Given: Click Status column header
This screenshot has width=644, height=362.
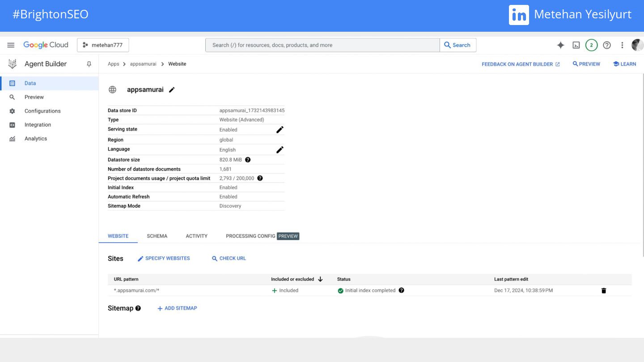Looking at the screenshot, I should coord(344,279).
